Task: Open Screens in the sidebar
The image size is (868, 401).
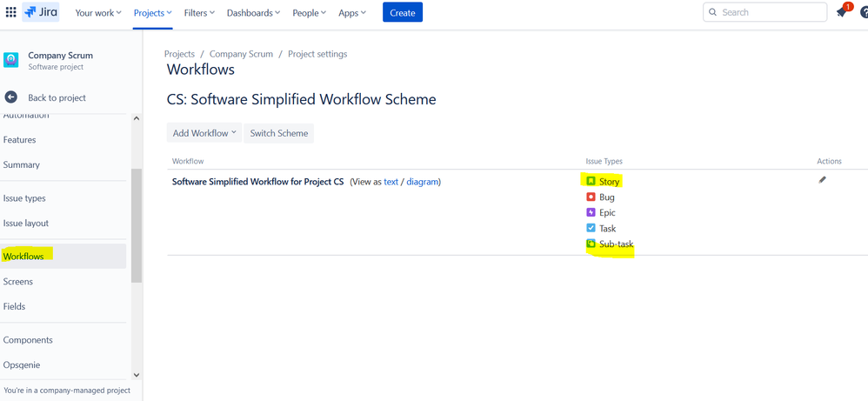Action: click(x=17, y=281)
